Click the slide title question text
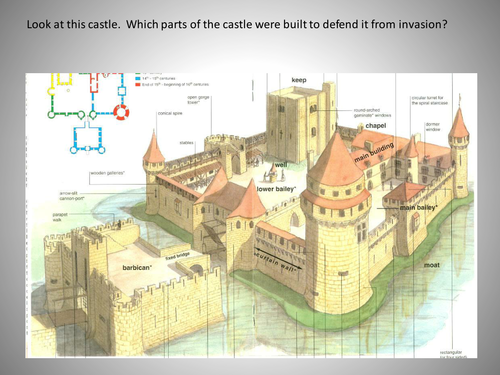 coord(237,24)
